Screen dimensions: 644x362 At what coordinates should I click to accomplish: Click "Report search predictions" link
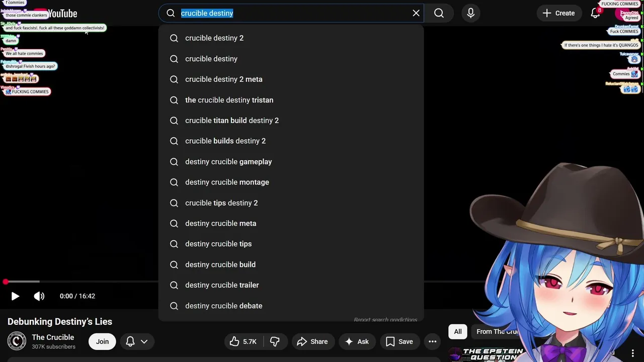385,319
